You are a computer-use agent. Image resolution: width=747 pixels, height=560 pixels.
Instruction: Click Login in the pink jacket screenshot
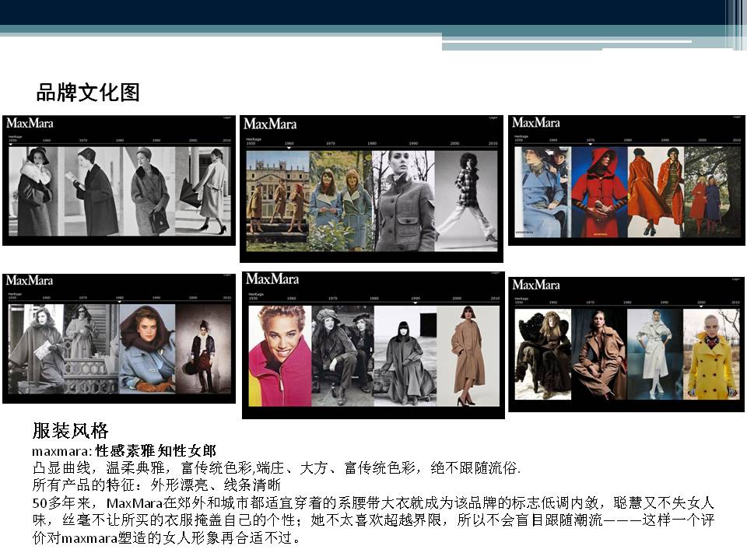[495, 273]
